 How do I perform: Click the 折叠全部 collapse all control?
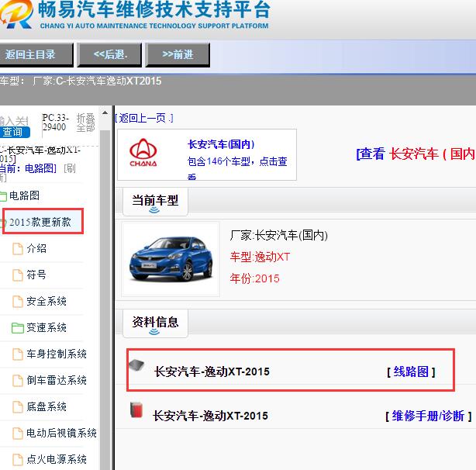click(x=85, y=123)
